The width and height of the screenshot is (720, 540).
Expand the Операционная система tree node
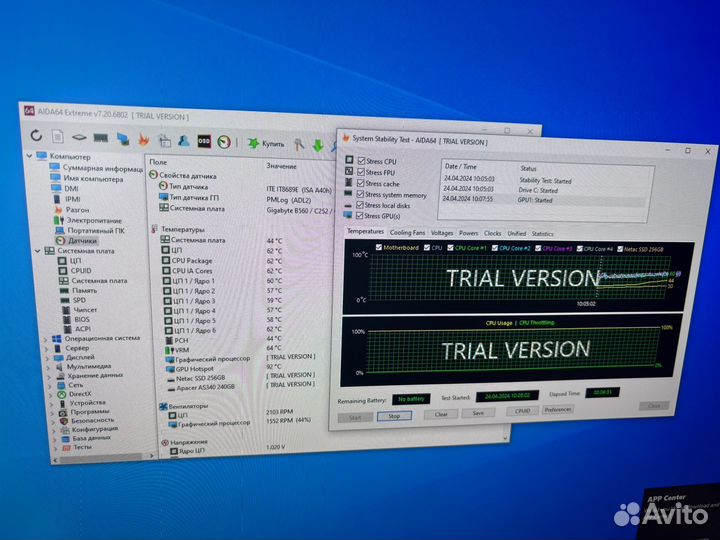[46, 338]
